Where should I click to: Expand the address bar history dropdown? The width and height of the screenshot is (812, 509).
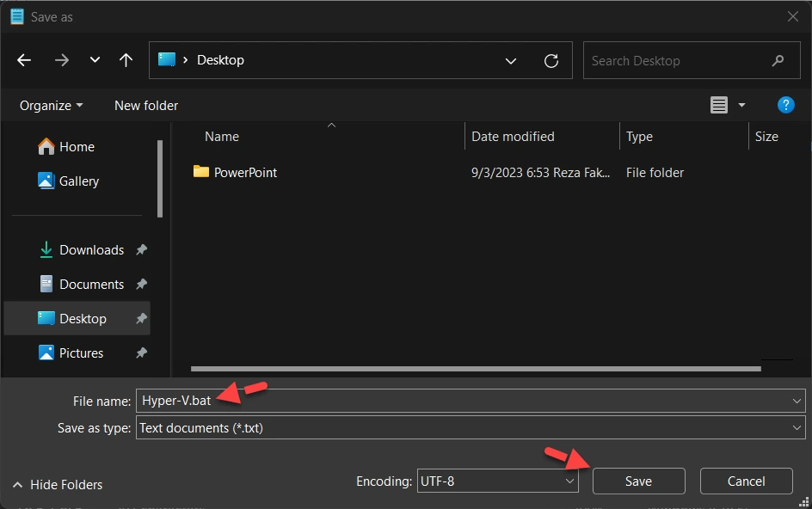point(511,60)
